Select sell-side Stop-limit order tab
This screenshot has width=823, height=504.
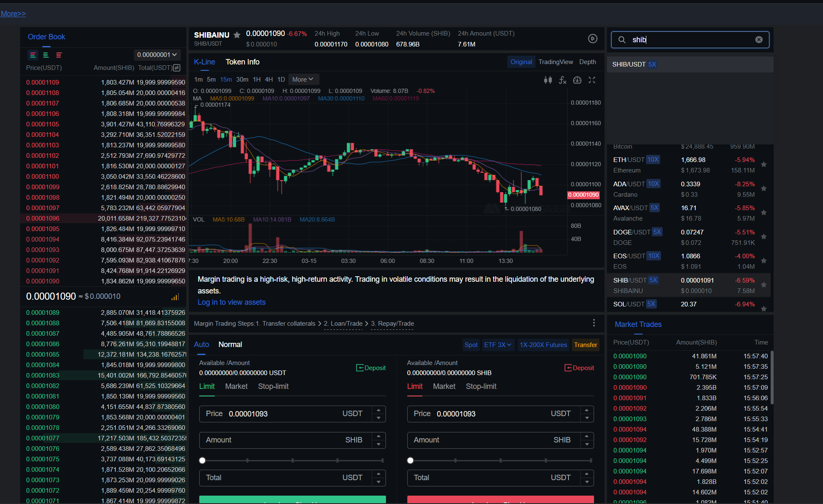pos(481,386)
